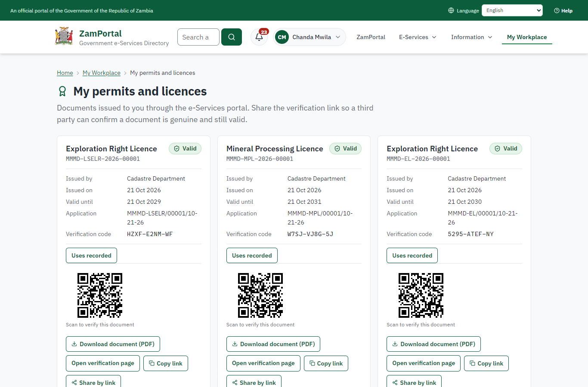The image size is (588, 387).
Task: Go to Home breadcrumb link
Action: (x=65, y=73)
